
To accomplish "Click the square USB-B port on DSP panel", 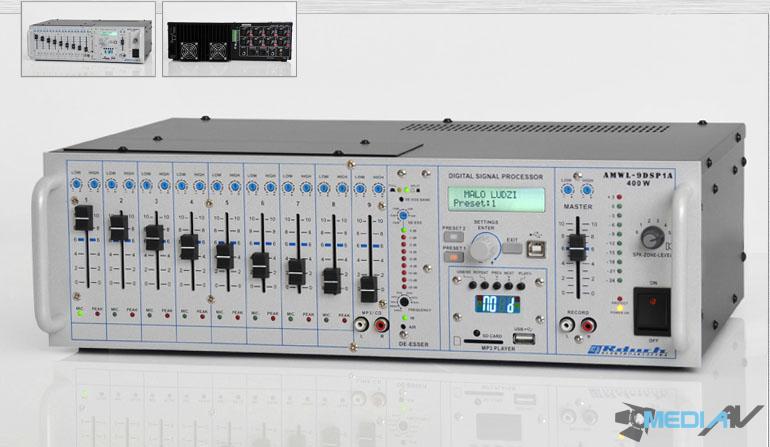I will point(536,249).
